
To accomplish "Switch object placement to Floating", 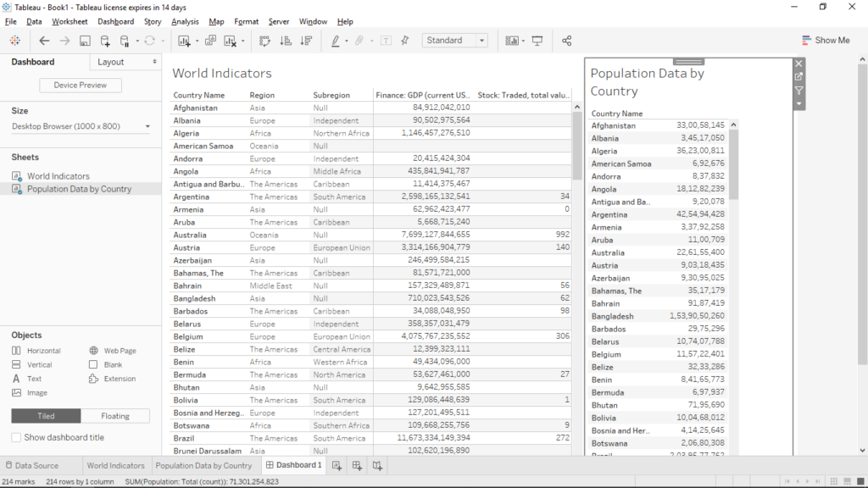I will [115, 415].
